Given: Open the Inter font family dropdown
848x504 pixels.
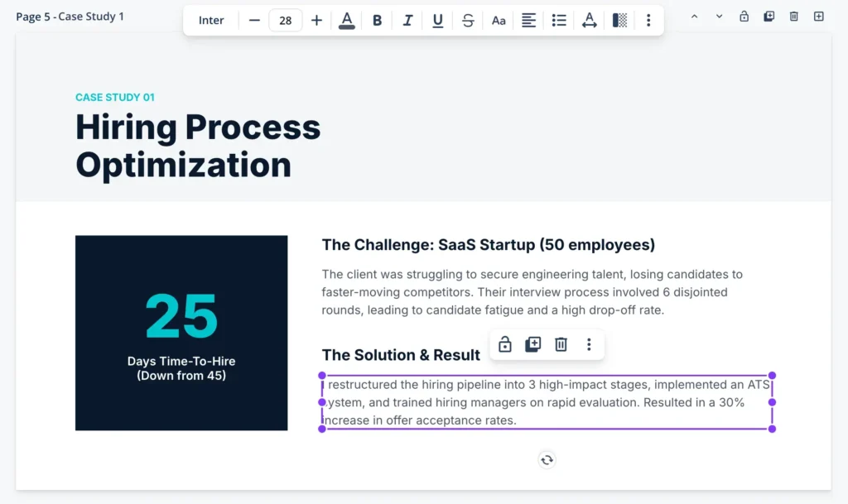Looking at the screenshot, I should pos(211,20).
